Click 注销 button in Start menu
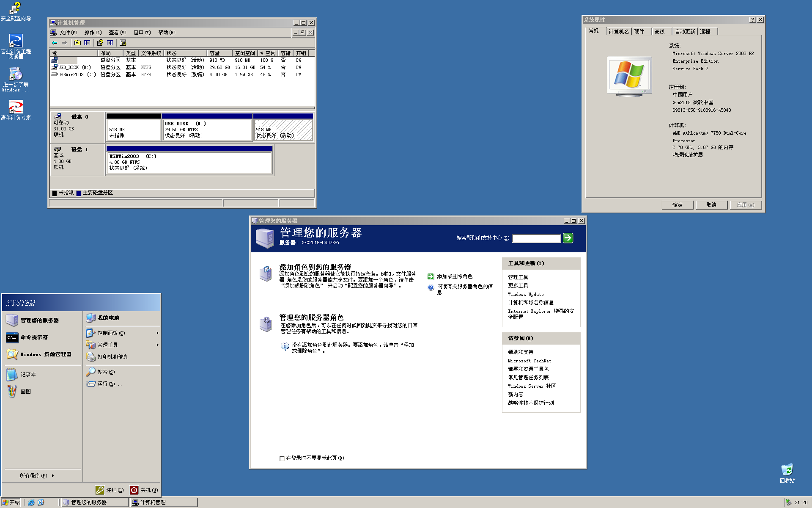 (x=110, y=490)
